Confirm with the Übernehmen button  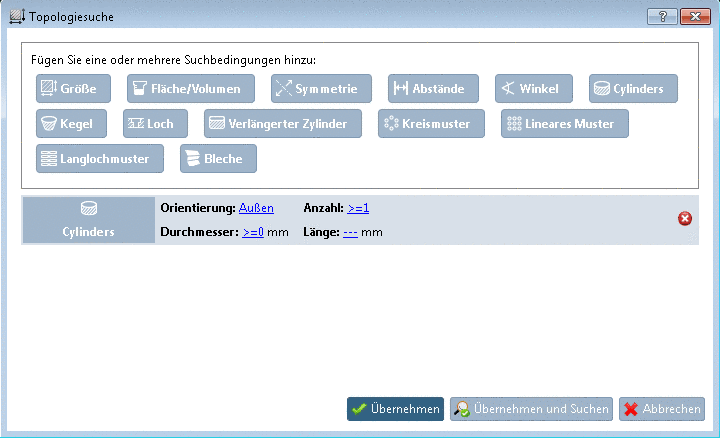click(395, 409)
